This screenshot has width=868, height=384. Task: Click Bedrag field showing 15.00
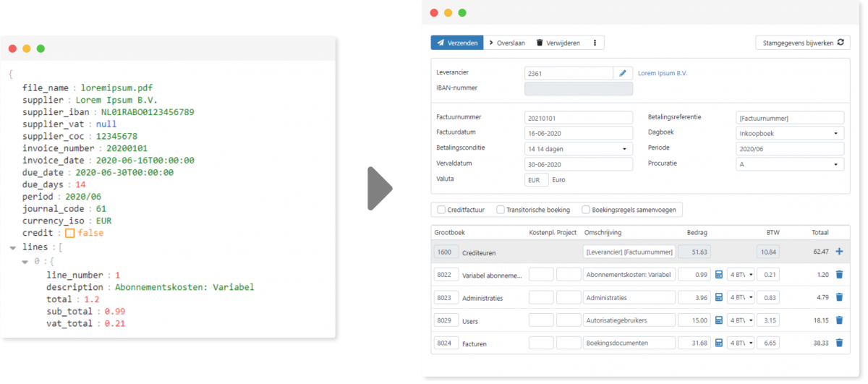[x=695, y=320]
